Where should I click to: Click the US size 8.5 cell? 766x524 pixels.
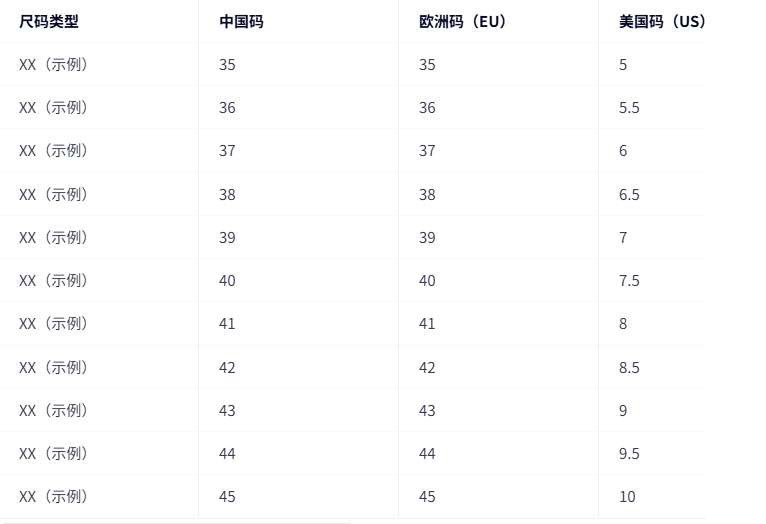coord(629,368)
